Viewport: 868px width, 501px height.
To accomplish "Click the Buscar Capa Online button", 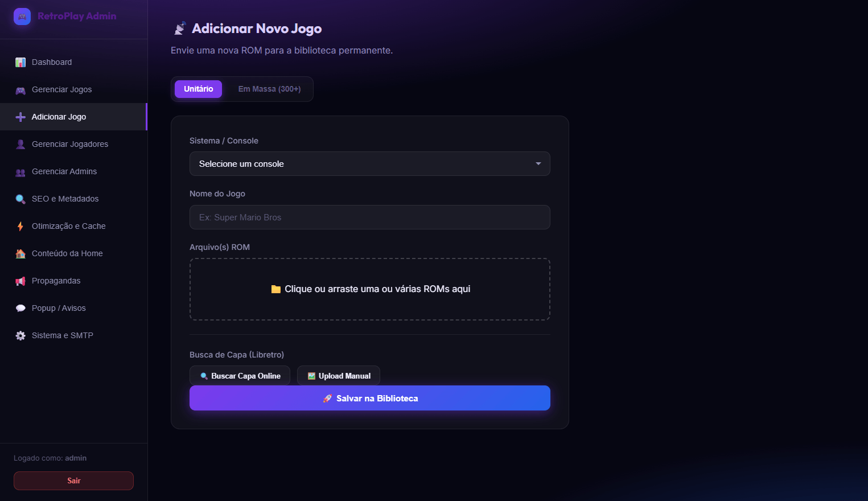I will 240,376.
